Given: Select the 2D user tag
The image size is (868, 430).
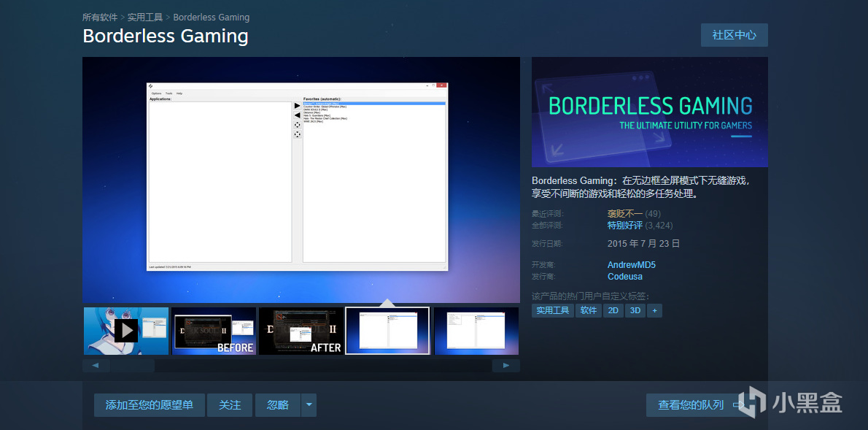Looking at the screenshot, I should pyautogui.click(x=613, y=310).
